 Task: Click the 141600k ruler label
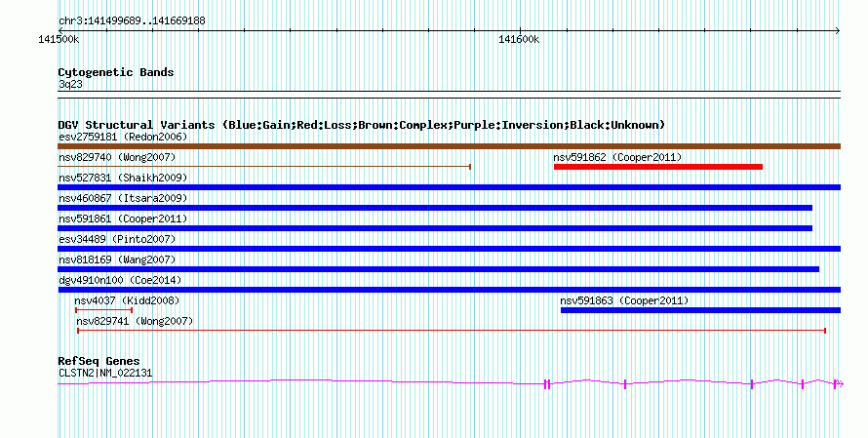519,40
